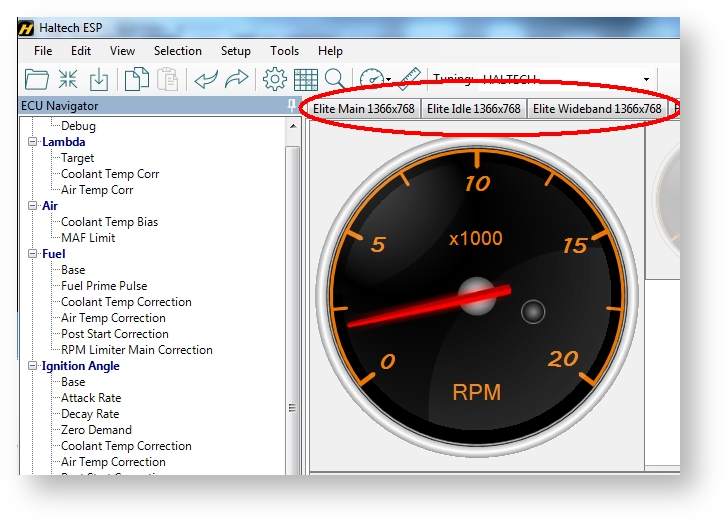Click the table grid toolbar icon

click(x=306, y=79)
